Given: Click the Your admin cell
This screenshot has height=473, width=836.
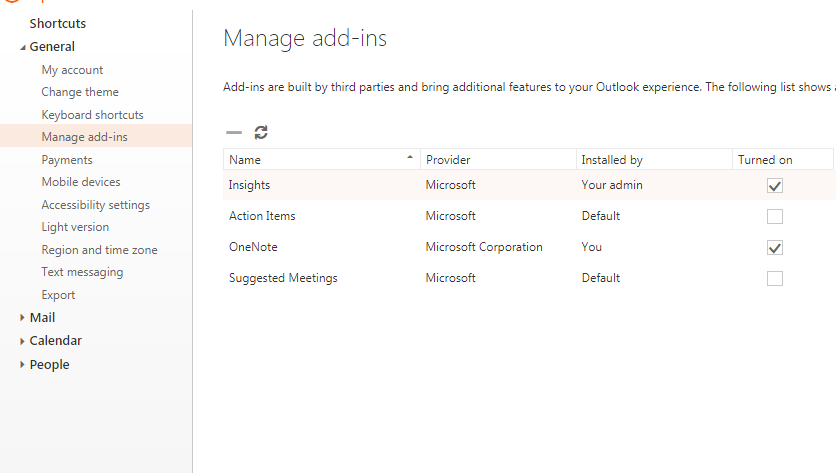Looking at the screenshot, I should pyautogui.click(x=612, y=185).
